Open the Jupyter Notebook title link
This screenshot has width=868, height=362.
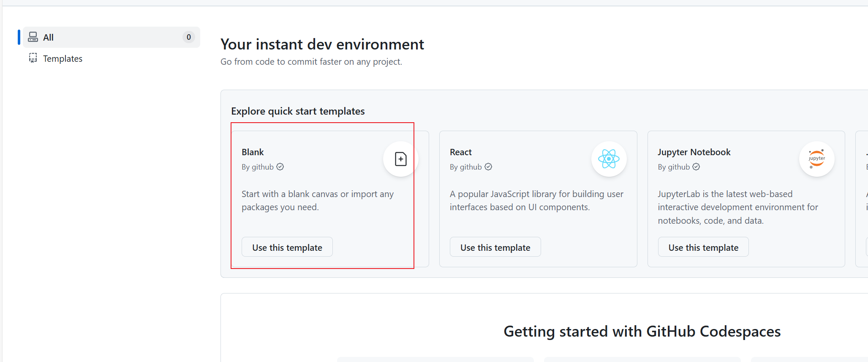coord(694,152)
